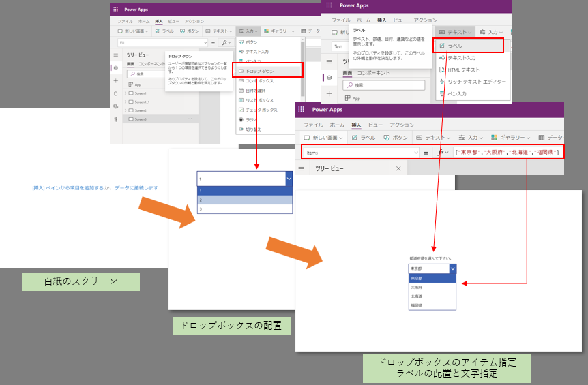Open advanced tools icon in left window sidebar
588x385 pixels.
(x=116, y=119)
